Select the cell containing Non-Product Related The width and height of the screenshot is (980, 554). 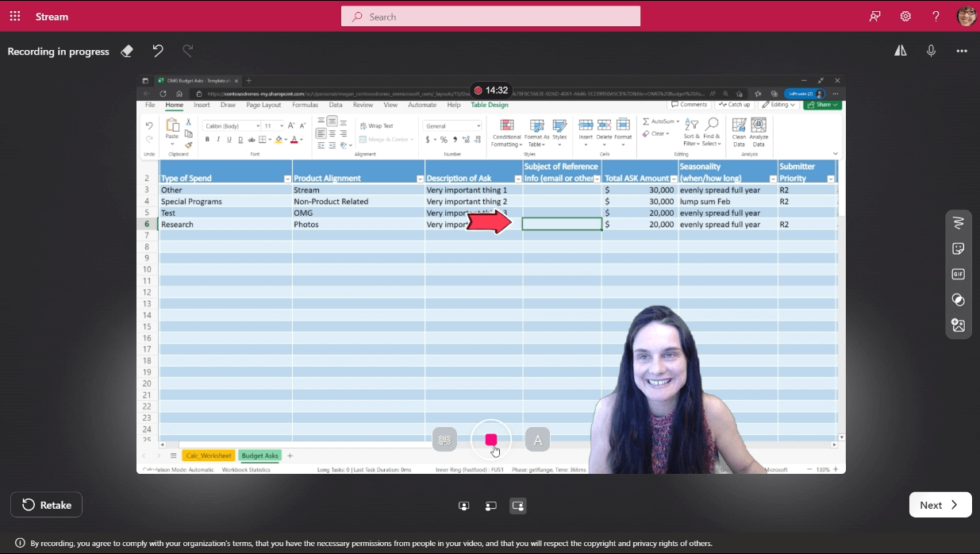pos(359,202)
